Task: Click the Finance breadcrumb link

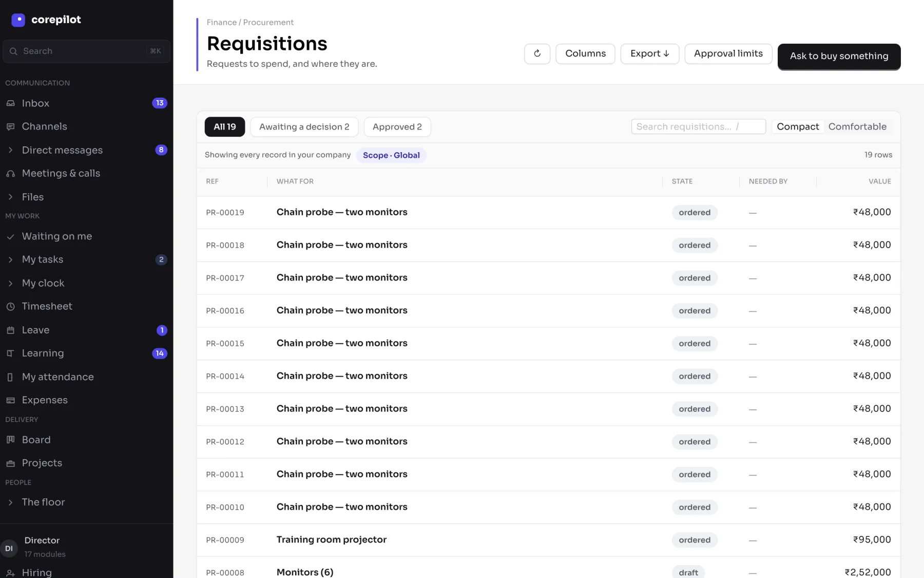Action: click(x=222, y=23)
